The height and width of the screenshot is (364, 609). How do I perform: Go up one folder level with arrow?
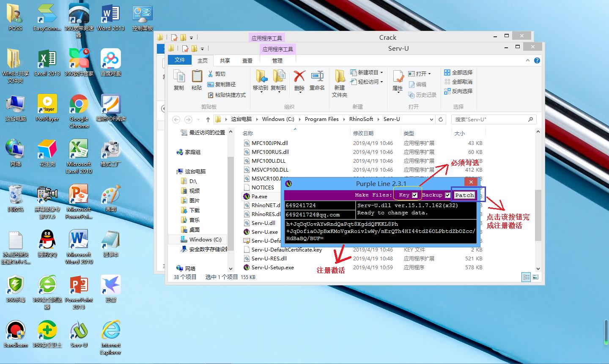click(x=208, y=119)
